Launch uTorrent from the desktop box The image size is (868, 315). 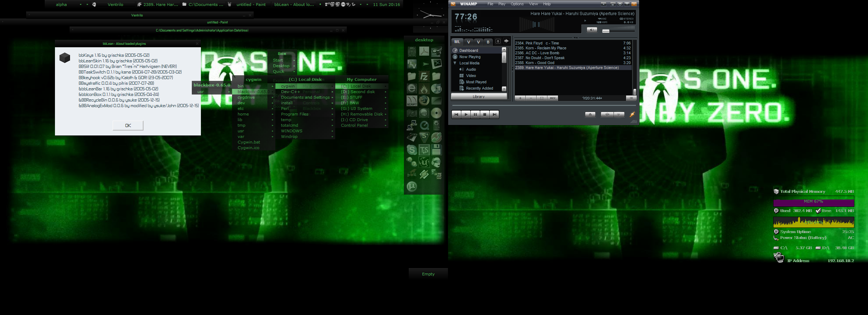click(x=412, y=187)
